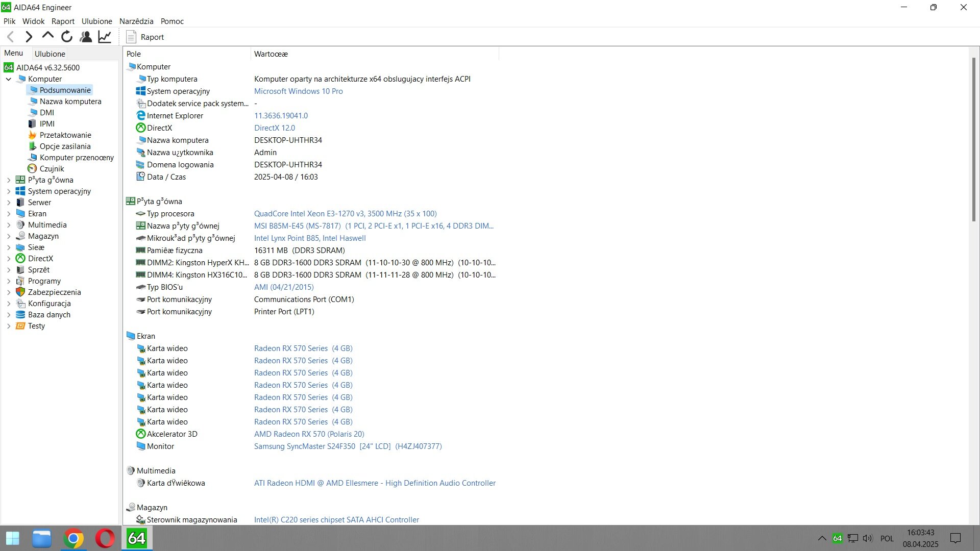The width and height of the screenshot is (980, 551).
Task: Click the Baza danych database icon
Action: click(x=20, y=314)
